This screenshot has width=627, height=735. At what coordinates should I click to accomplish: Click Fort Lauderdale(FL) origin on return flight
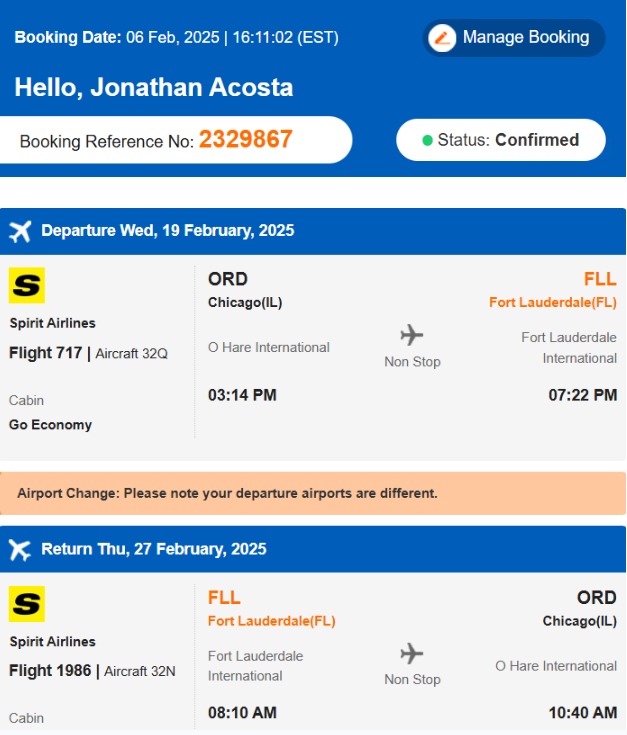click(272, 621)
